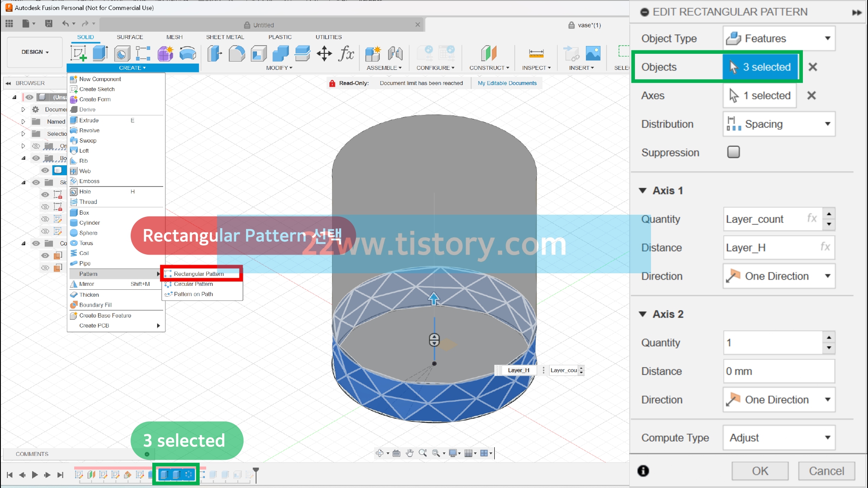Collapse the Axis 1 section
This screenshot has width=868, height=488.
[643, 190]
